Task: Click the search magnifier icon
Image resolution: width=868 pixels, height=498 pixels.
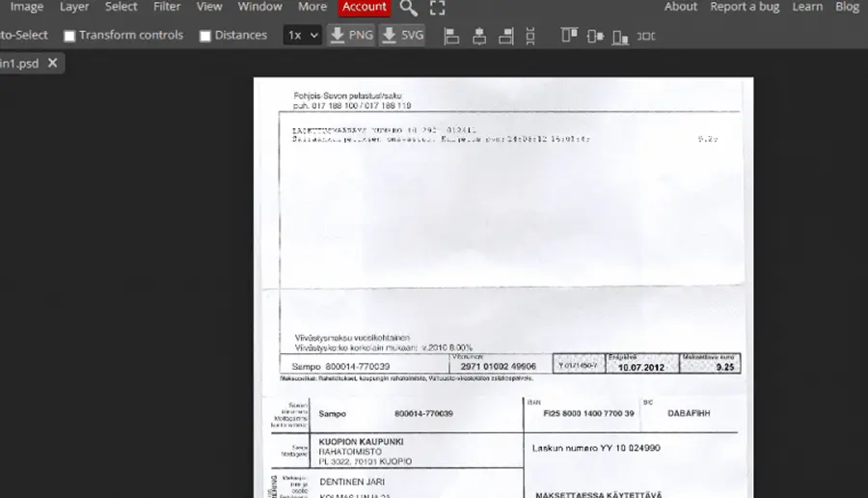Action: point(409,8)
